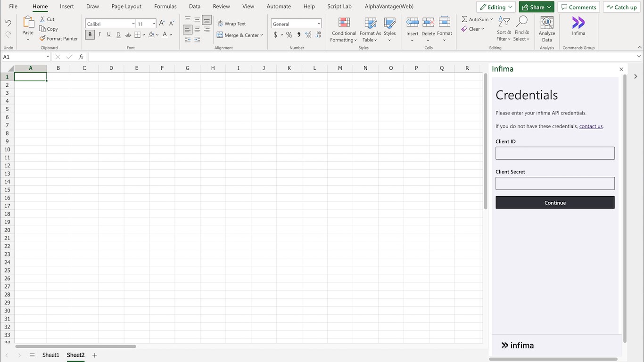
Task: Open the File menu tab
Action: [13, 7]
